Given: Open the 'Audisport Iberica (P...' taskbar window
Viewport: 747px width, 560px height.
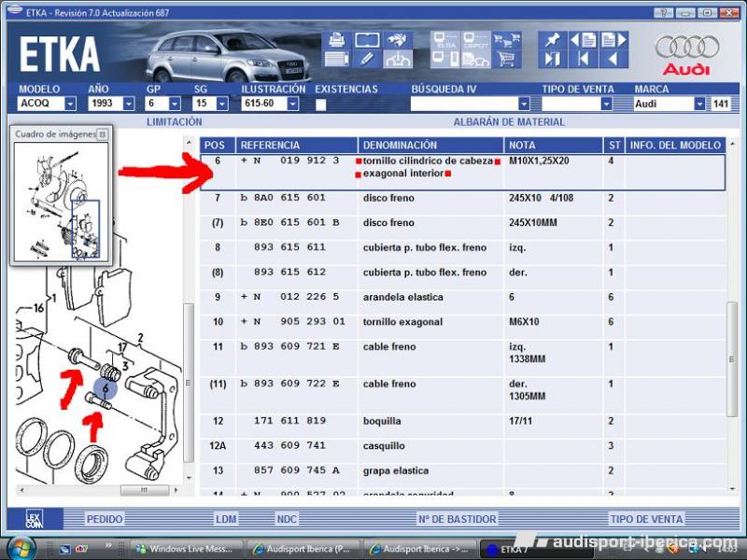Looking at the screenshot, I should (304, 549).
